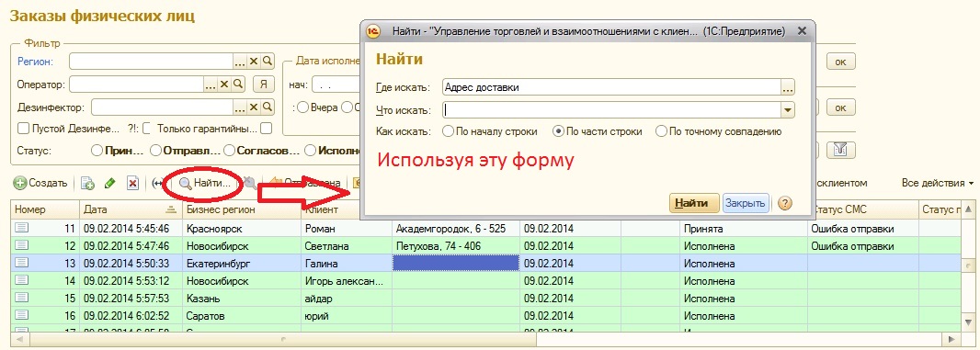Open Где искать selection ellipsis button
The image size is (980, 350).
coord(788,87)
